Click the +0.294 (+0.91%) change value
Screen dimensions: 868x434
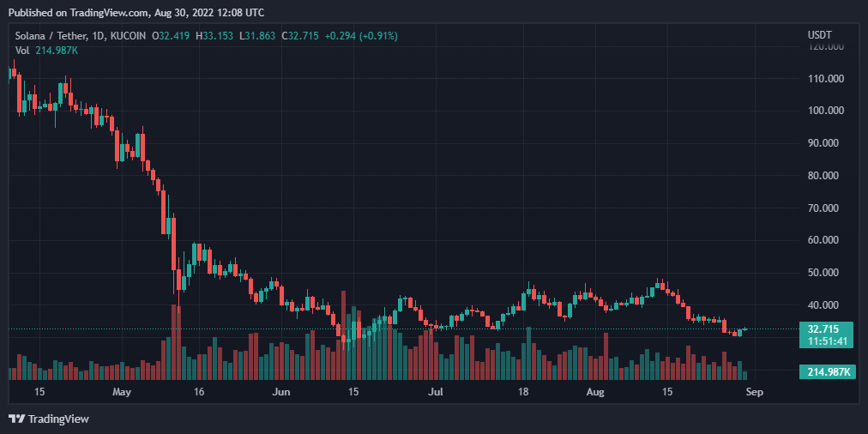pos(361,36)
